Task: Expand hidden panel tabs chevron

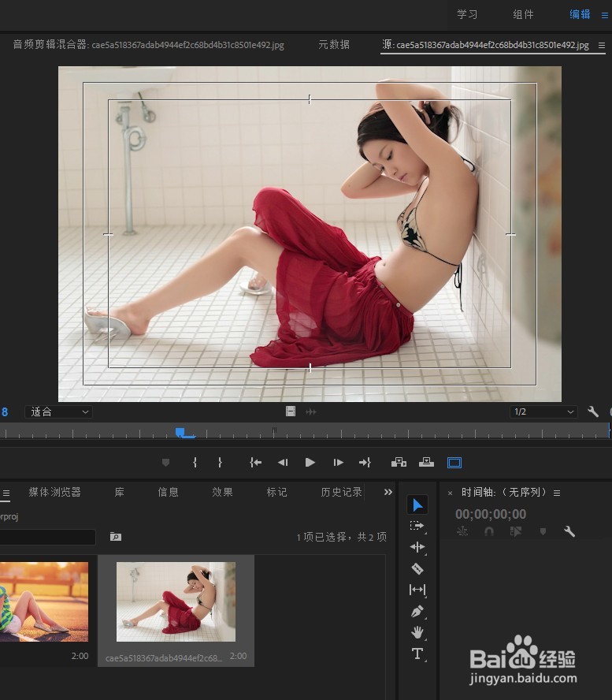Action: tap(388, 492)
